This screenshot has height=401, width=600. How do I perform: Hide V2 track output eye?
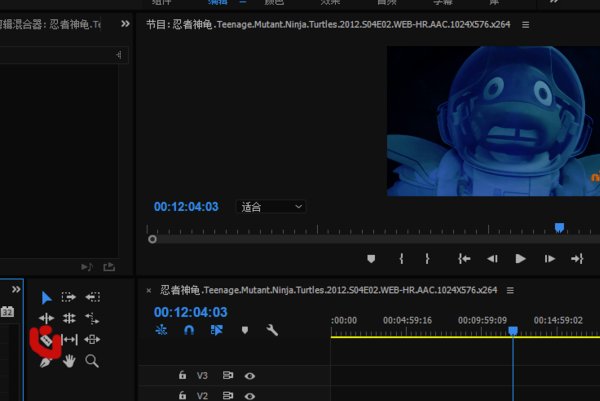point(249,396)
